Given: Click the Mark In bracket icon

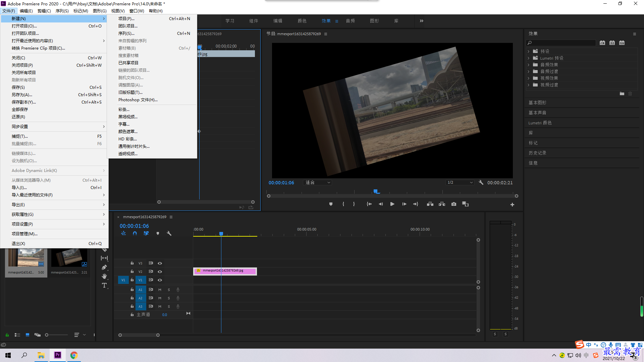Looking at the screenshot, I should (343, 204).
